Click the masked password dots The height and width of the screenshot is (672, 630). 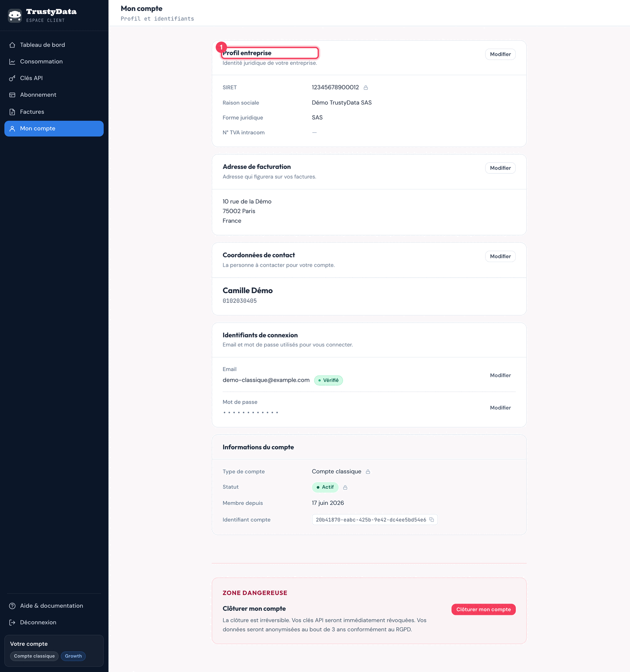coord(251,412)
